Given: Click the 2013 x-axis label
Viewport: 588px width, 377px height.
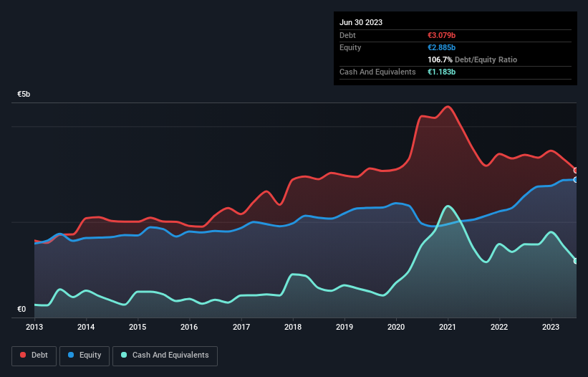Looking at the screenshot, I should click(x=34, y=327).
